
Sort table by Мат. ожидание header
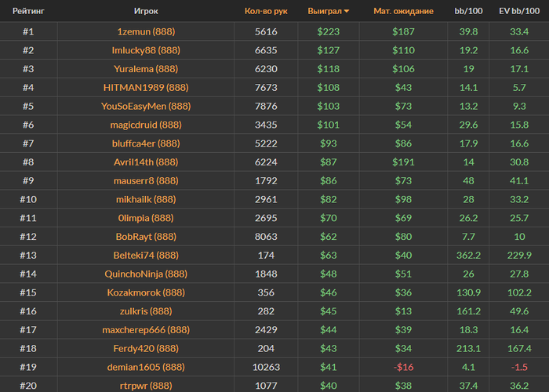coord(403,11)
